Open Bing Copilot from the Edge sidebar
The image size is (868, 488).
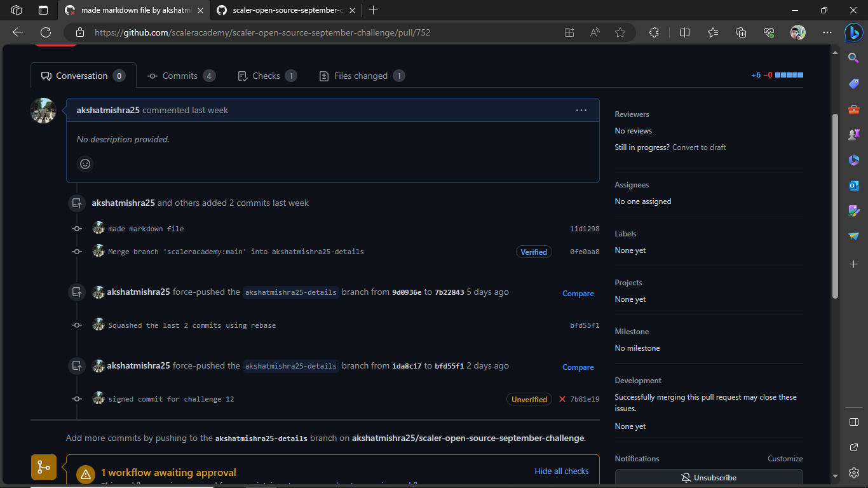click(x=853, y=32)
